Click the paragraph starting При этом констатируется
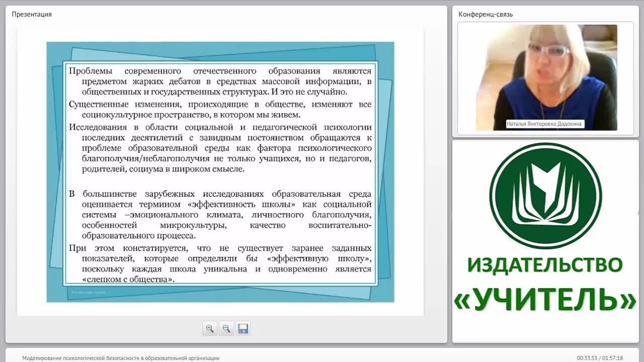This screenshot has height=362, width=644. click(220, 263)
